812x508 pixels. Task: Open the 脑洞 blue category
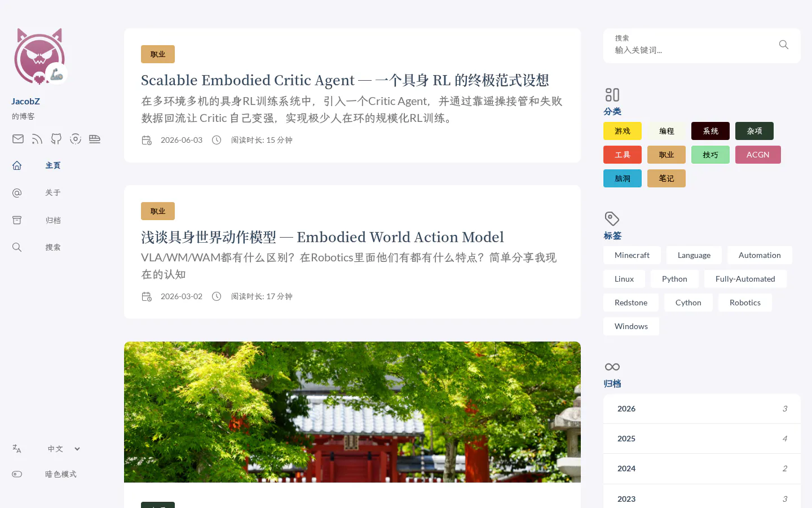coord(623,178)
